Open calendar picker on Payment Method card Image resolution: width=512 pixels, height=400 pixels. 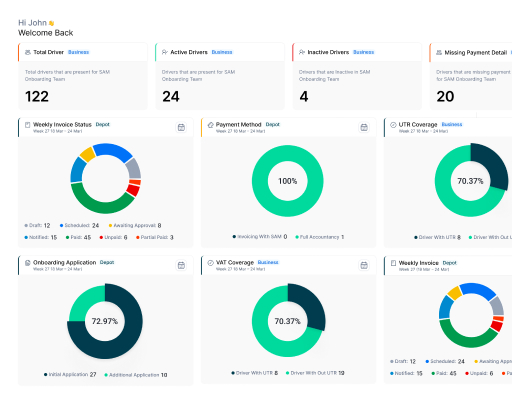[364, 127]
